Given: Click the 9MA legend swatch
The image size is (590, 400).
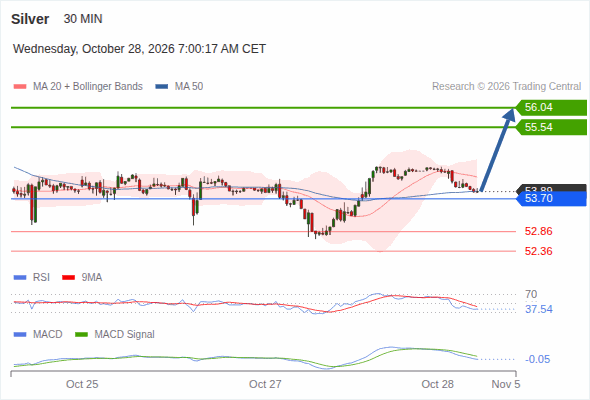Looking at the screenshot, I should pyautogui.click(x=68, y=278).
